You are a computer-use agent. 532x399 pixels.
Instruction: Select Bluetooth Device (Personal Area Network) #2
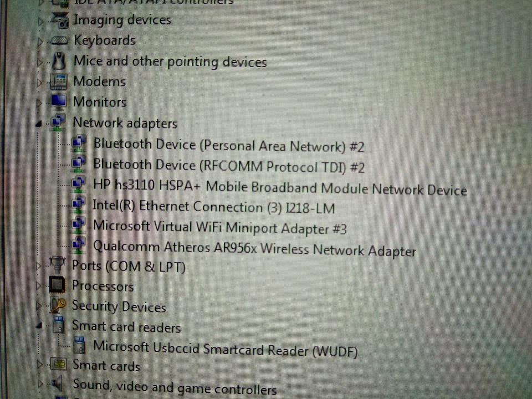point(229,145)
